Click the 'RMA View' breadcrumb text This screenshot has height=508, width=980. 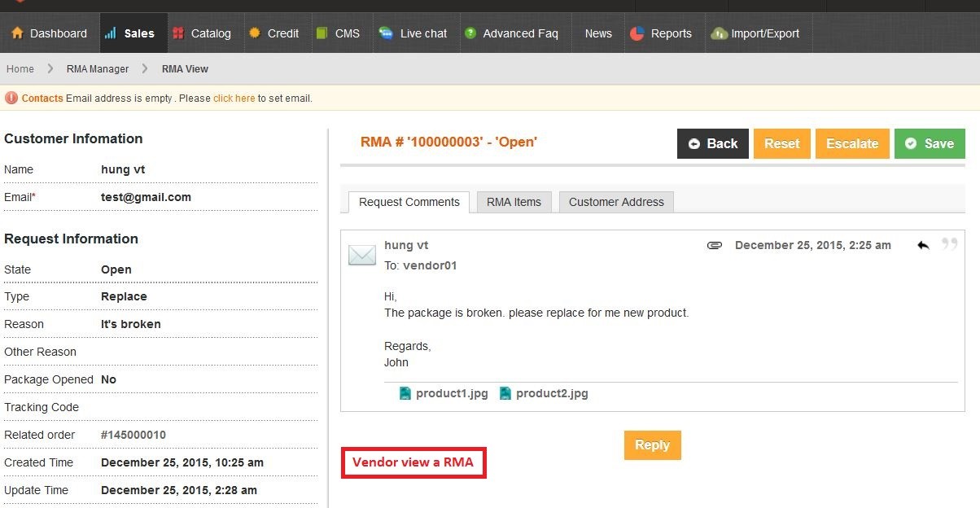186,69
